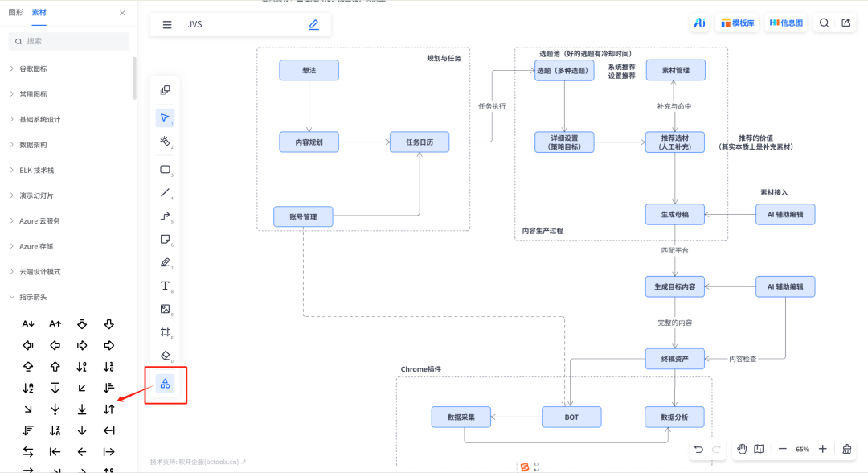
Task: Zoom in with the plus button
Action: pyautogui.click(x=823, y=449)
